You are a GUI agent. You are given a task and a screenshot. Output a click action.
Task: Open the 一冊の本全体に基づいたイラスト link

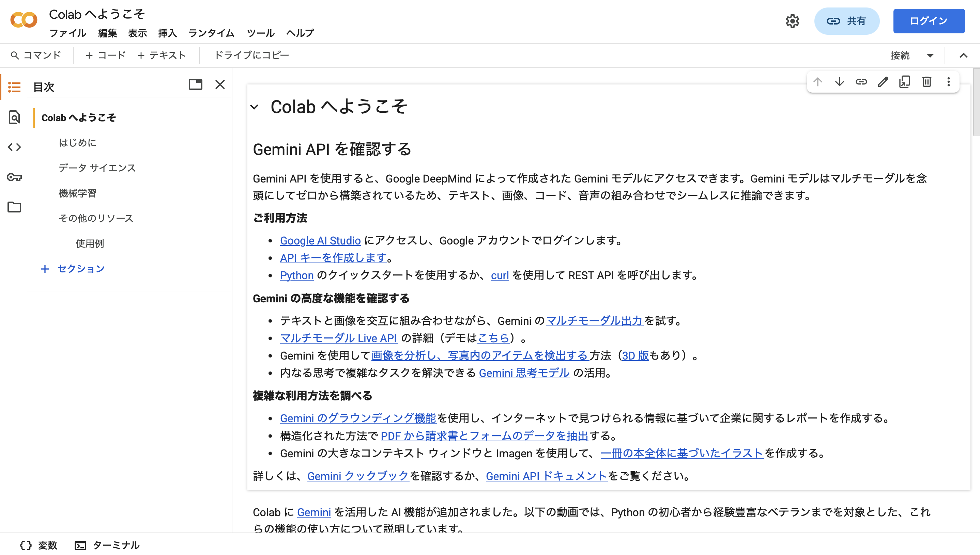pyautogui.click(x=682, y=453)
